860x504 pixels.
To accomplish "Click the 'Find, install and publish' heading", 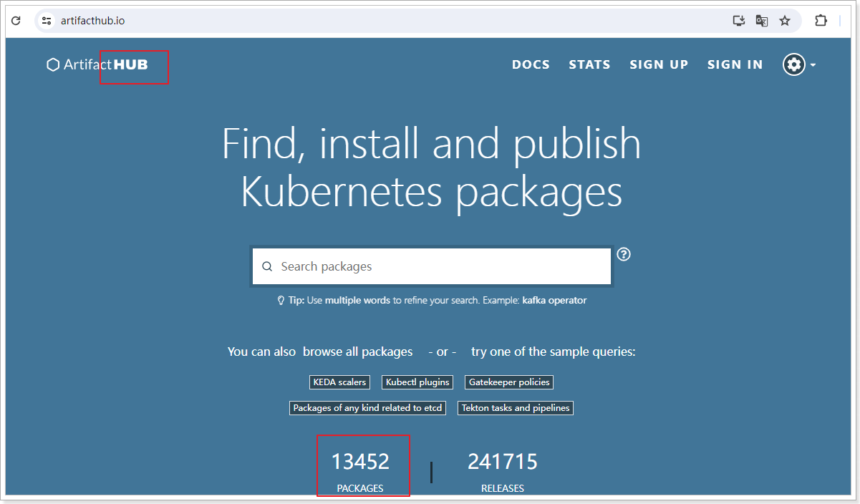I will 432,143.
